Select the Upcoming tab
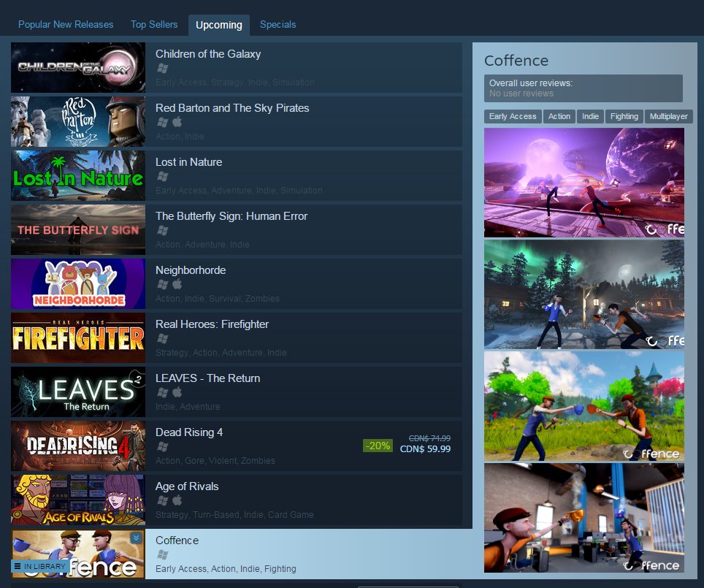 [x=219, y=25]
